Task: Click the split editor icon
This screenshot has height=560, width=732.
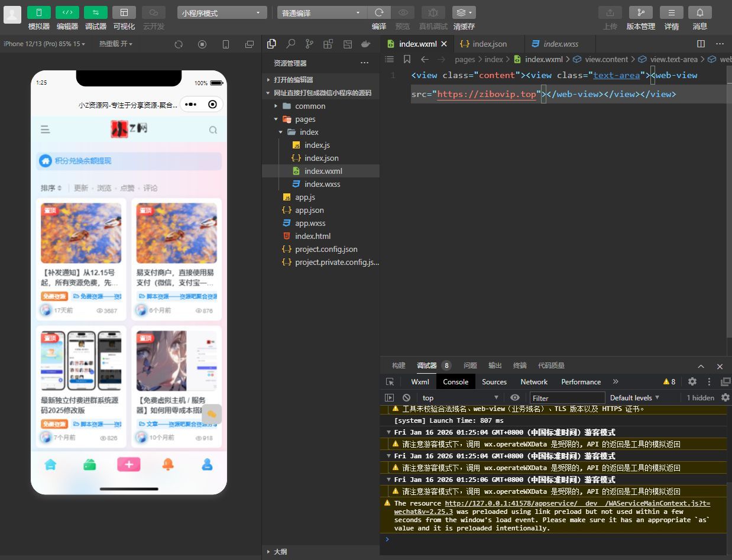Action: pyautogui.click(x=701, y=44)
